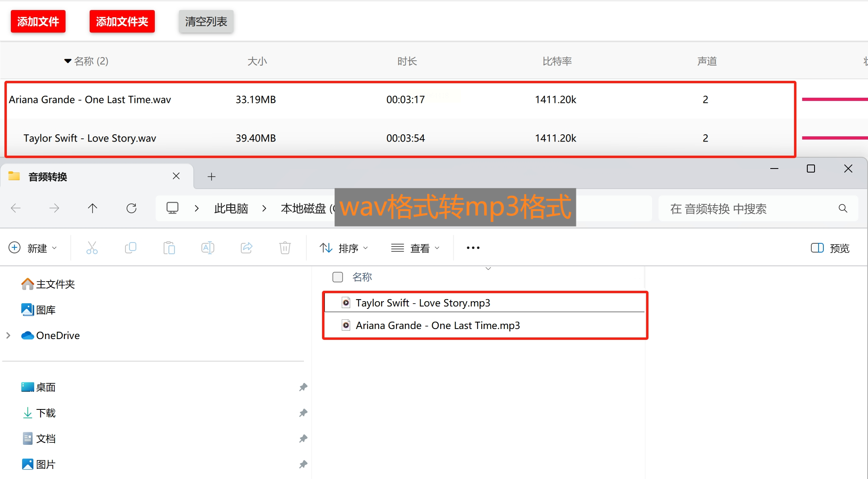Open the 排序 sort dropdown
The height and width of the screenshot is (479, 868).
click(x=344, y=248)
